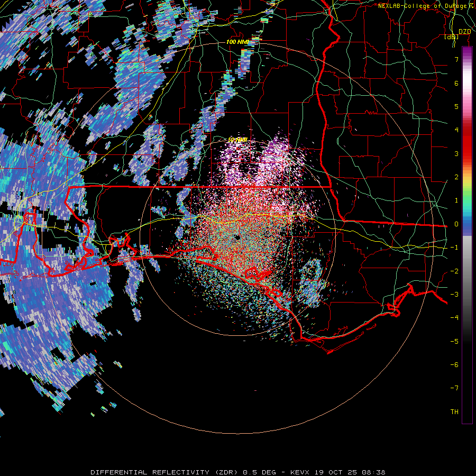
Task: Click the 50 NMI range ring label
Action: [x=237, y=140]
